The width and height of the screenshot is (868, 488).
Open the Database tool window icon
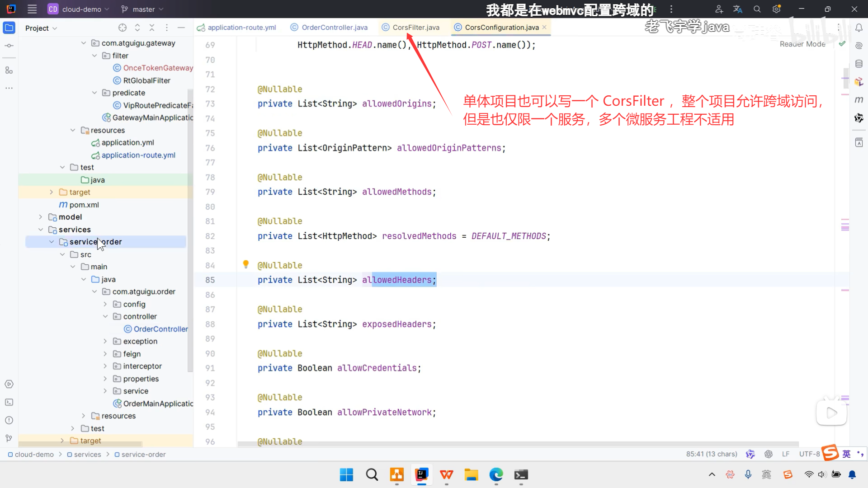(859, 64)
